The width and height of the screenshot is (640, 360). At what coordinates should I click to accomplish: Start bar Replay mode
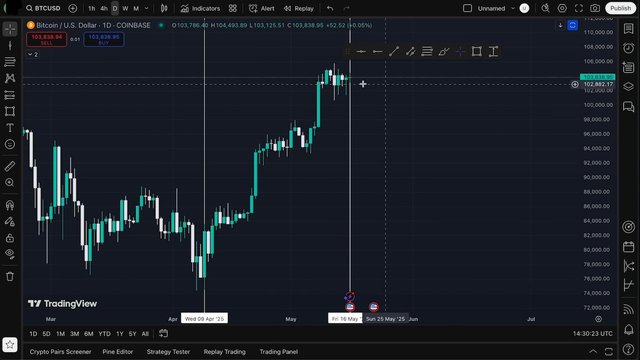click(x=299, y=8)
